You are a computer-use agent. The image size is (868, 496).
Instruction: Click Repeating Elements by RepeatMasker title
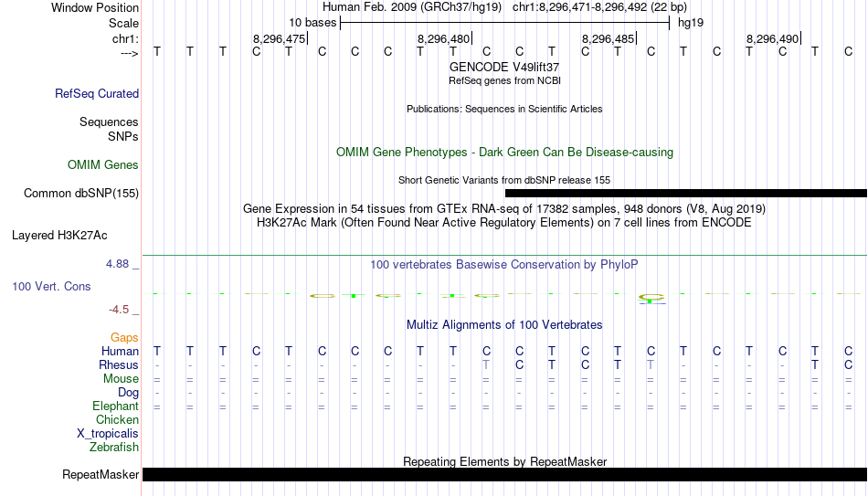(504, 461)
